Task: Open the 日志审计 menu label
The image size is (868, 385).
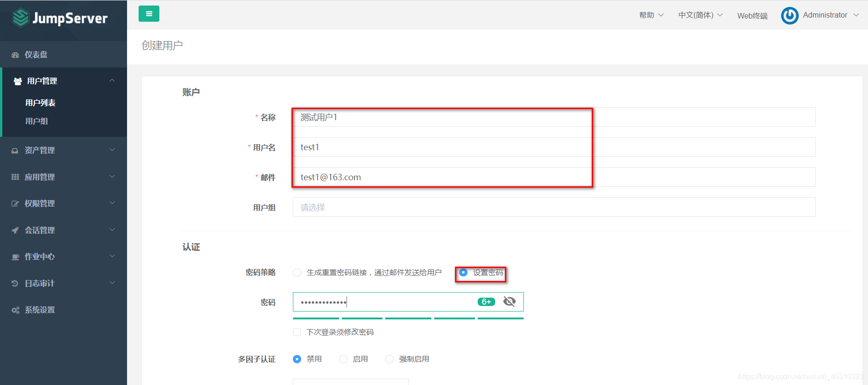Action: (40, 283)
